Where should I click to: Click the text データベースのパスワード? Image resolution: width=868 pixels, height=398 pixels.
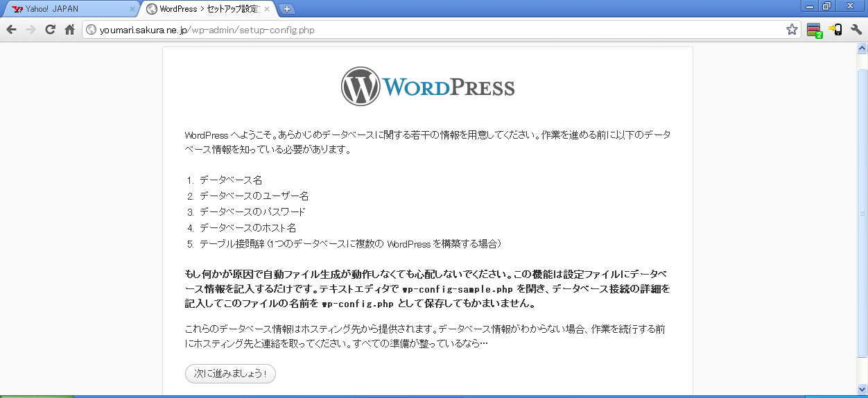tap(252, 211)
